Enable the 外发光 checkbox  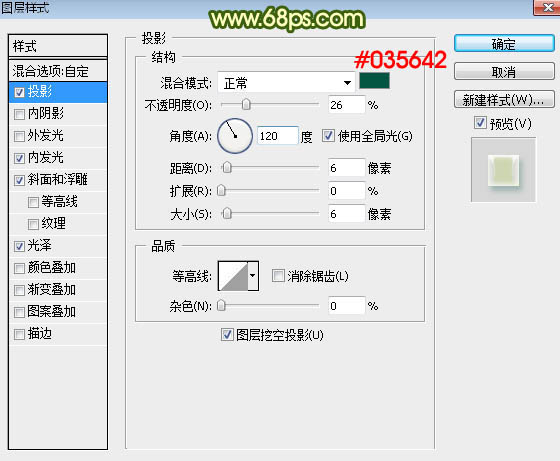pos(19,136)
